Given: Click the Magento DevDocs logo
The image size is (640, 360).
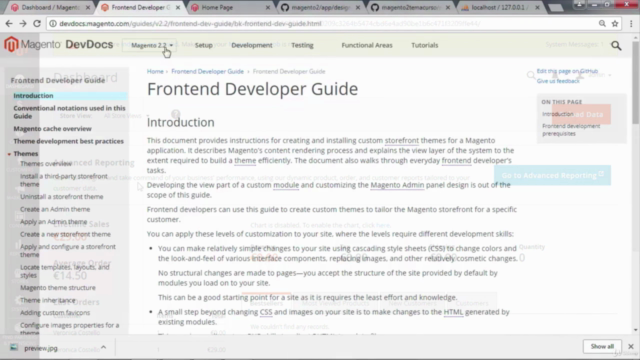Looking at the screenshot, I should [x=58, y=44].
